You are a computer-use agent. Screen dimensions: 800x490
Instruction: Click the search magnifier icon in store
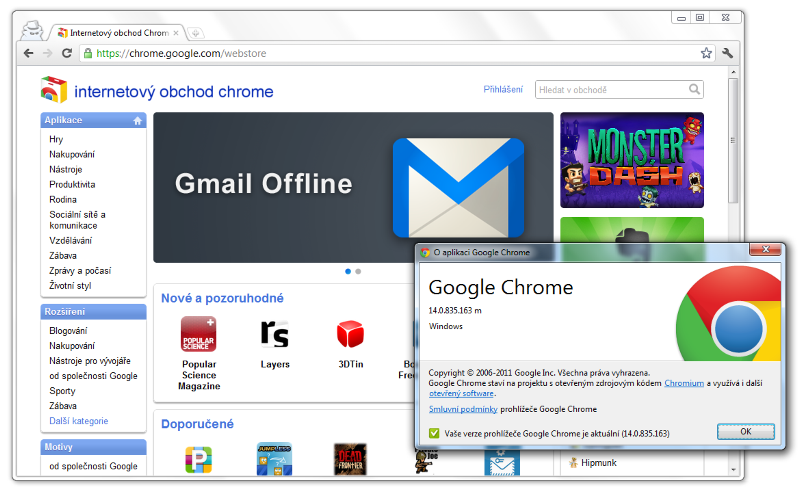(694, 89)
